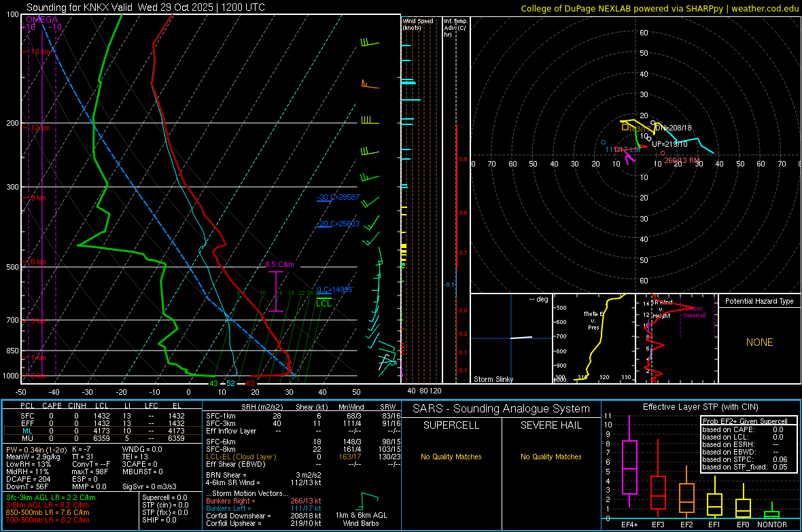The width and height of the screenshot is (802, 532).
Task: Click the 'MidRH = 11%' value
Action: 28,471
